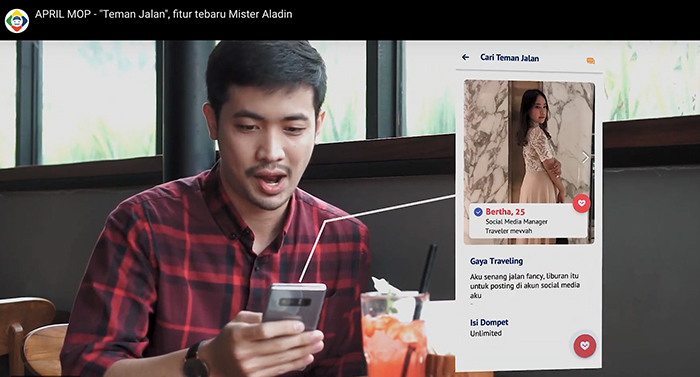This screenshot has width=700, height=377.
Task: Click the "Unlimited" wallet value
Action: click(x=486, y=333)
